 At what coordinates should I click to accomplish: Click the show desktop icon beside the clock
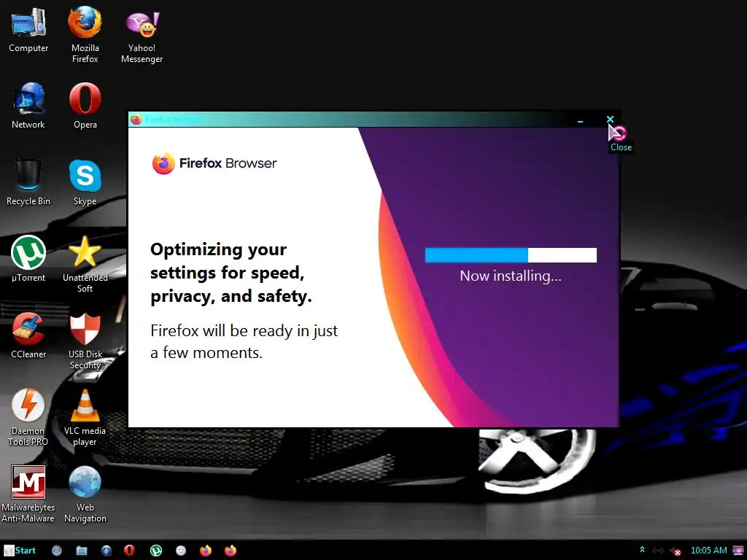[738, 551]
